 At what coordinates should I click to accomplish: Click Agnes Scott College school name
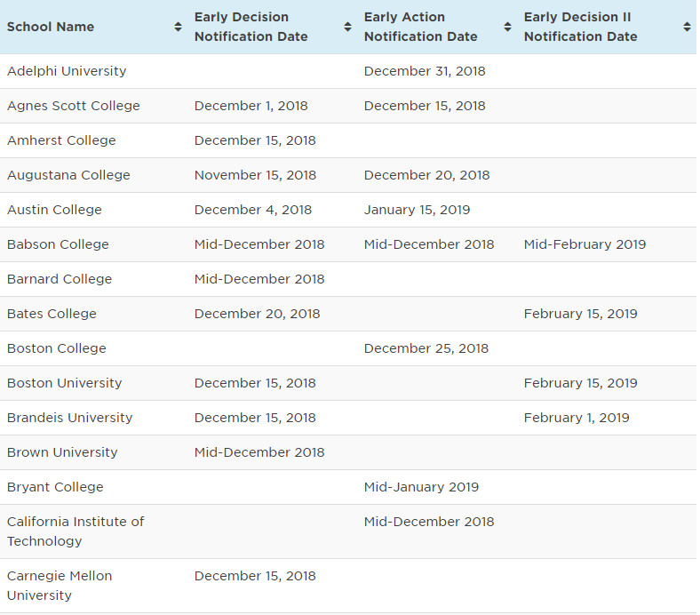[74, 106]
